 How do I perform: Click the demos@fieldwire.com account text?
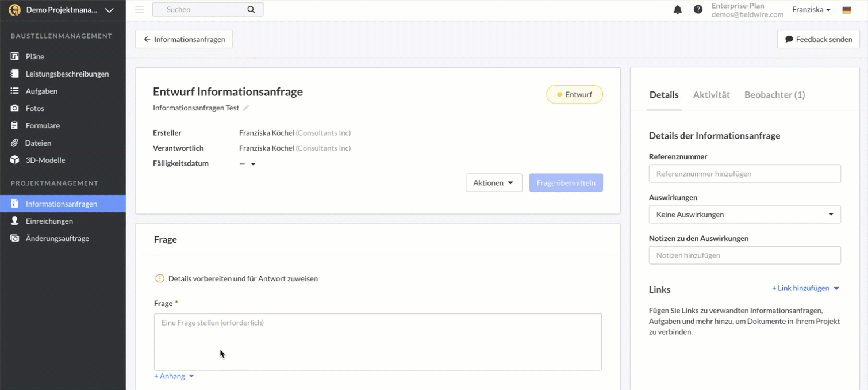[x=747, y=14]
